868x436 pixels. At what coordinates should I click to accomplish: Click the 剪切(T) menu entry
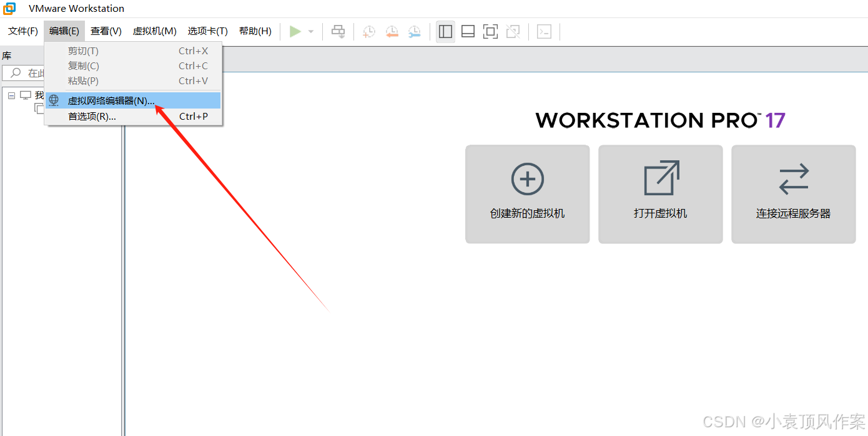[133, 51]
